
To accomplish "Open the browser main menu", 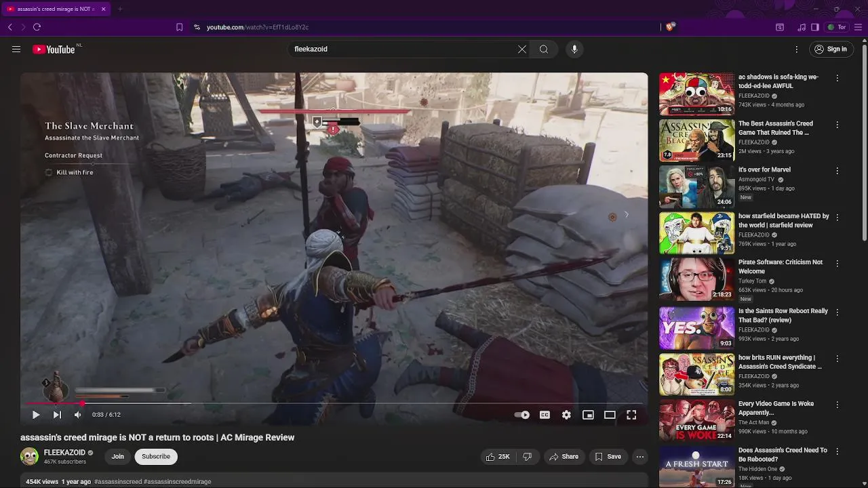I will [858, 27].
